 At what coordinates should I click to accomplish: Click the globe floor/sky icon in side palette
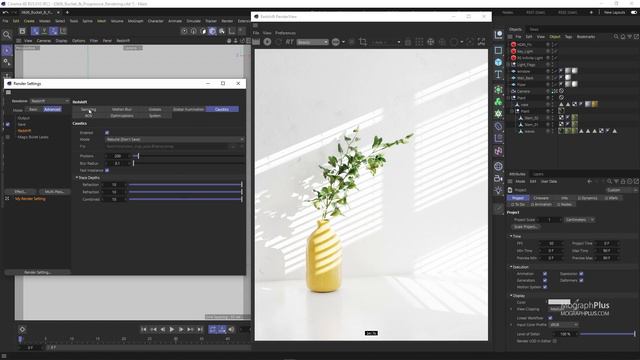coord(498,166)
